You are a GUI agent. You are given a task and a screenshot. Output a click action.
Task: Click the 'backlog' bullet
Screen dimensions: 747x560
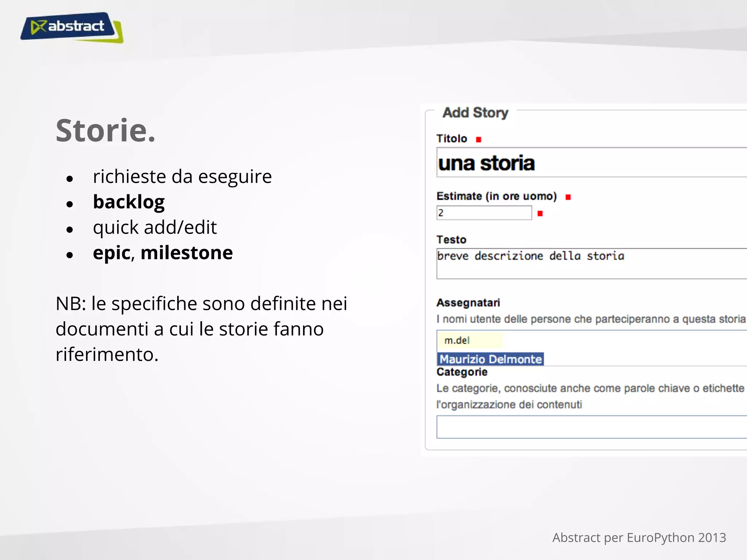(128, 202)
